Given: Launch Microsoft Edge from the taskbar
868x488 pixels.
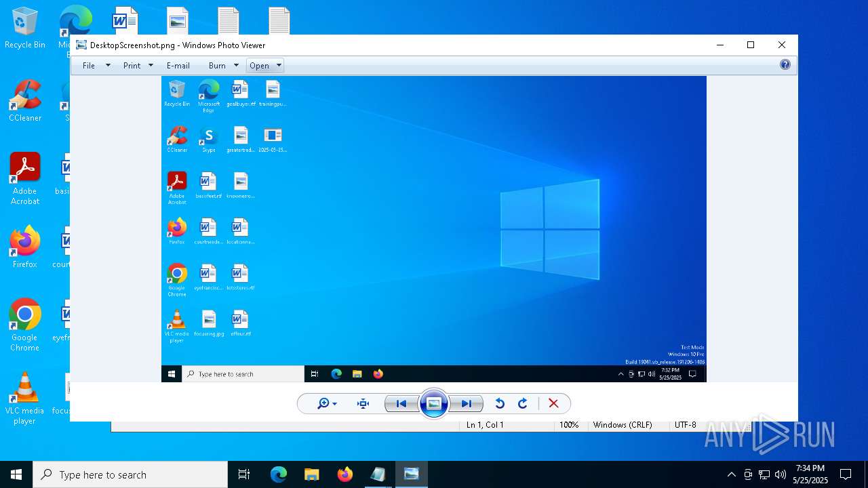Looking at the screenshot, I should [279, 474].
